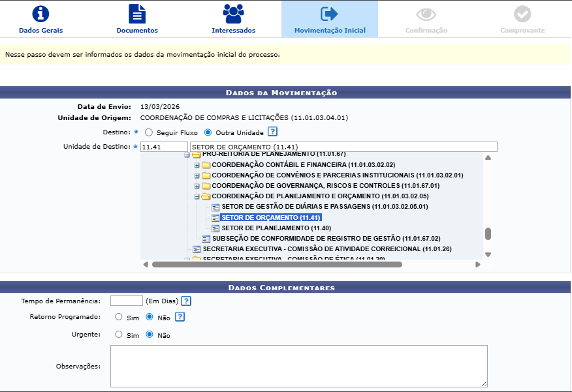Go to the Confirmação step tab
The image size is (572, 392).
[426, 20]
